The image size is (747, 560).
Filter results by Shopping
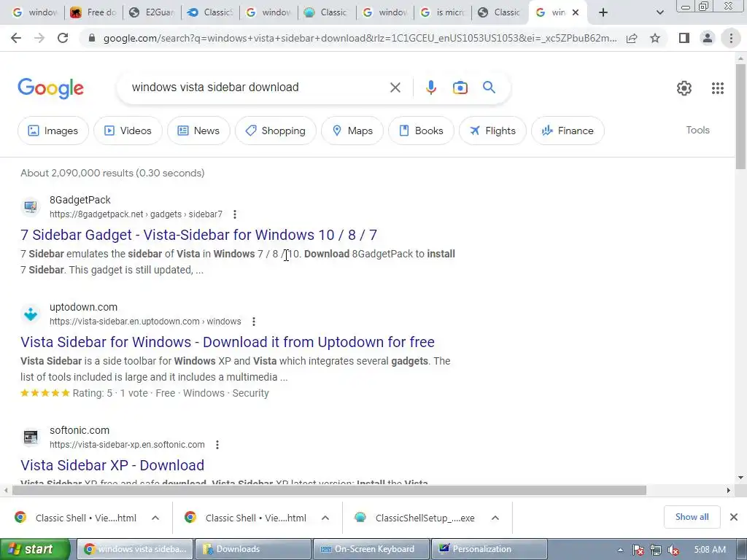pos(275,131)
